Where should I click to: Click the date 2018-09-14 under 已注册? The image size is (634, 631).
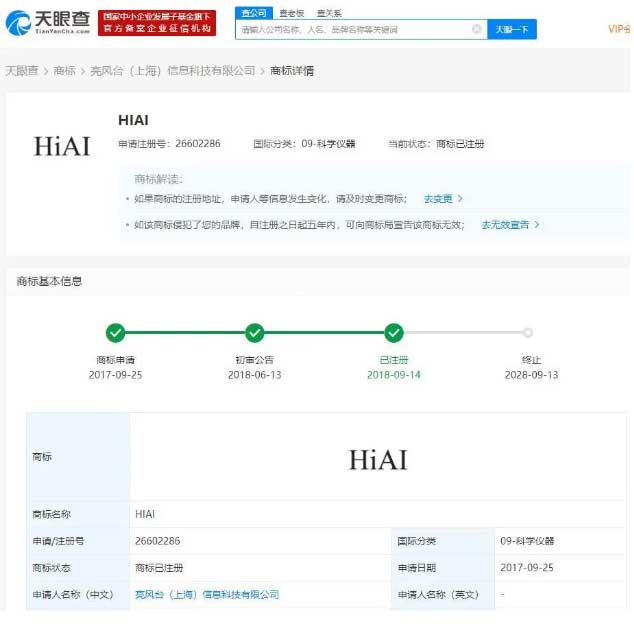[394, 375]
